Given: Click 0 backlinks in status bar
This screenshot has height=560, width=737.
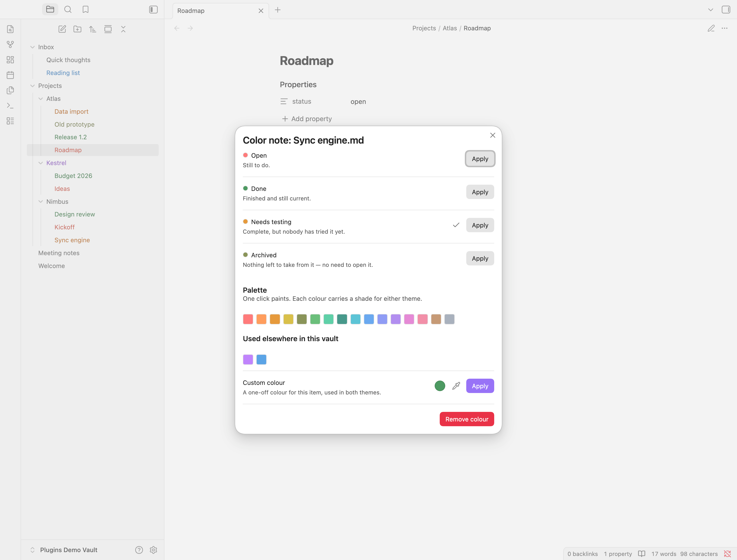Looking at the screenshot, I should click(x=582, y=554).
